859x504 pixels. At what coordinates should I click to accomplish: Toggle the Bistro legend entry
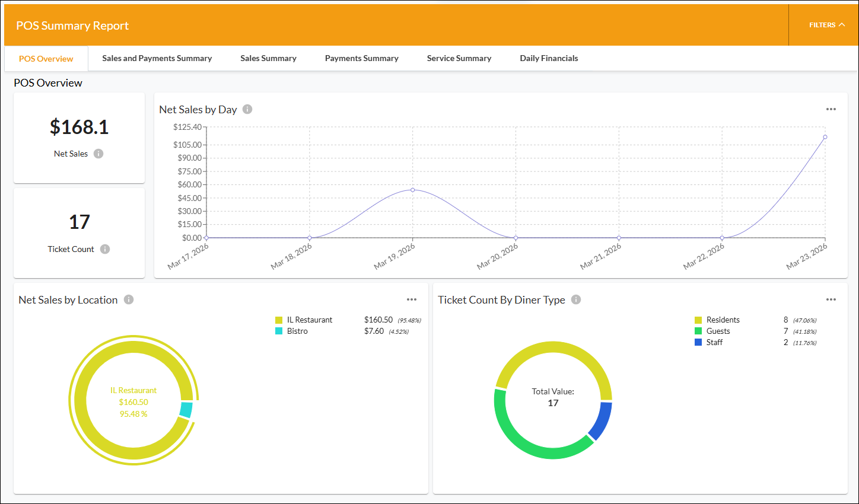click(291, 331)
